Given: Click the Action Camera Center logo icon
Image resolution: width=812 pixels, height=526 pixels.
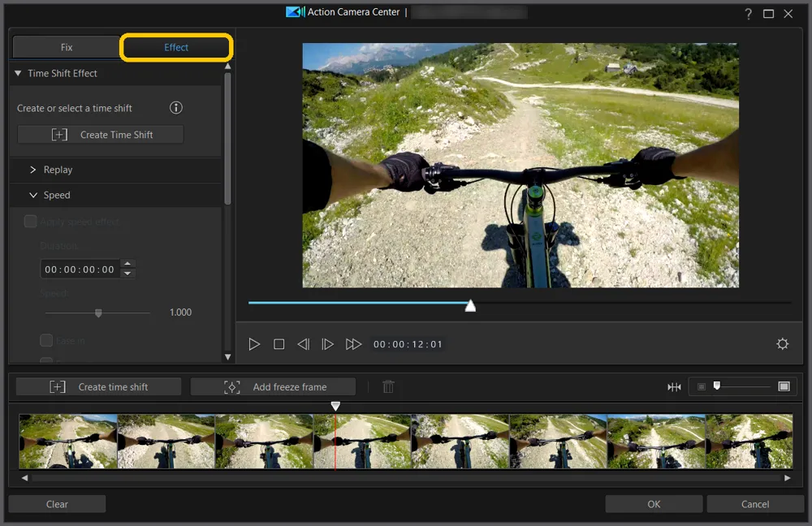Looking at the screenshot, I should tap(296, 11).
